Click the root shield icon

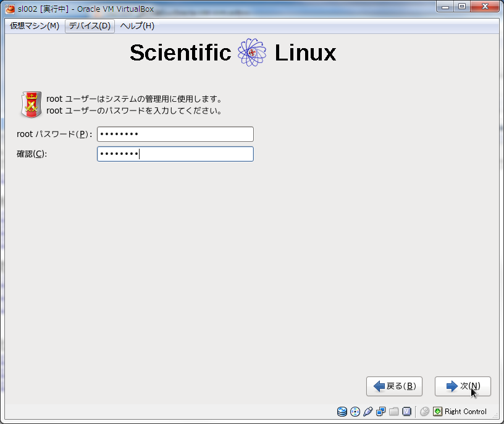[31, 104]
